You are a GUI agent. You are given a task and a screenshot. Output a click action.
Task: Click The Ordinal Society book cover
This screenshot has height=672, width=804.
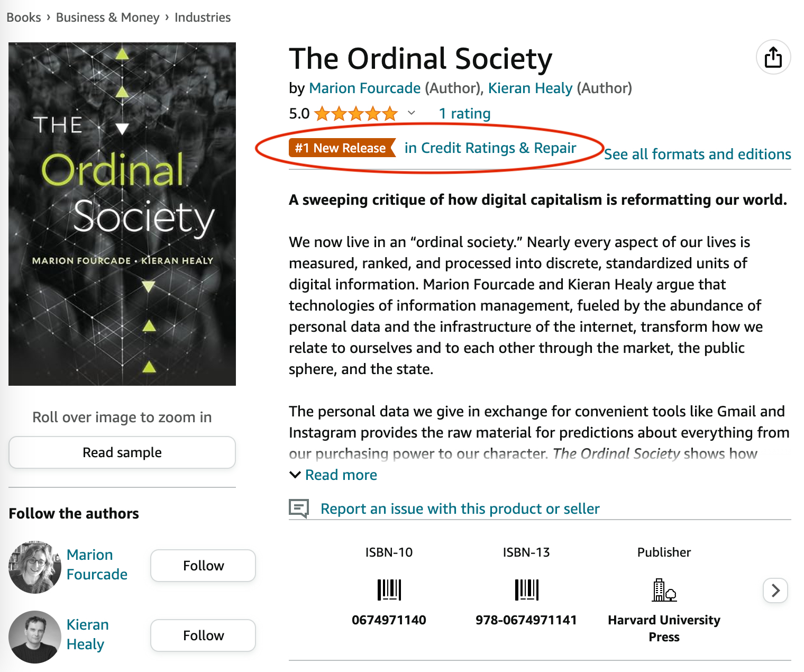pyautogui.click(x=122, y=214)
